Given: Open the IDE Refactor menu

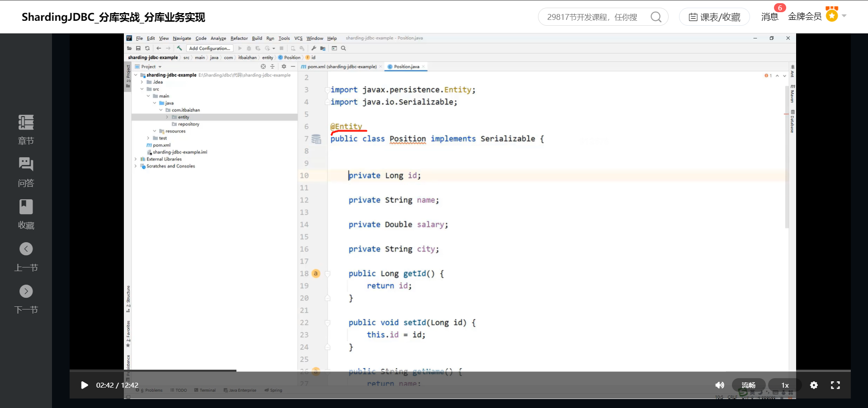Looking at the screenshot, I should pos(239,38).
